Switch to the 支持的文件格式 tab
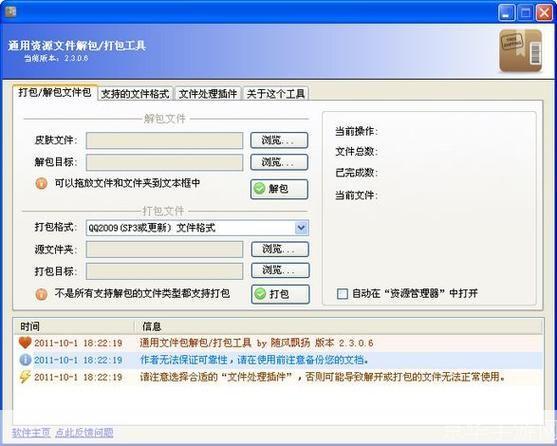 point(135,94)
